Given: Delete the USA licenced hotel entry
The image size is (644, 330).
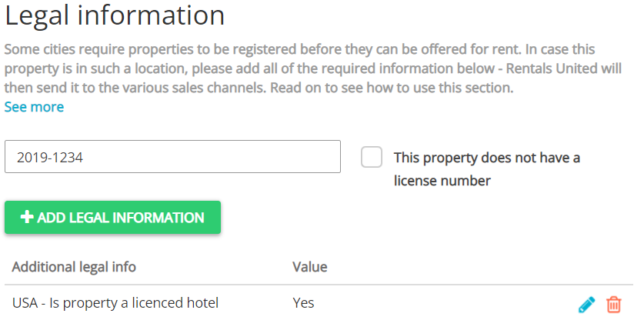Looking at the screenshot, I should 613,305.
